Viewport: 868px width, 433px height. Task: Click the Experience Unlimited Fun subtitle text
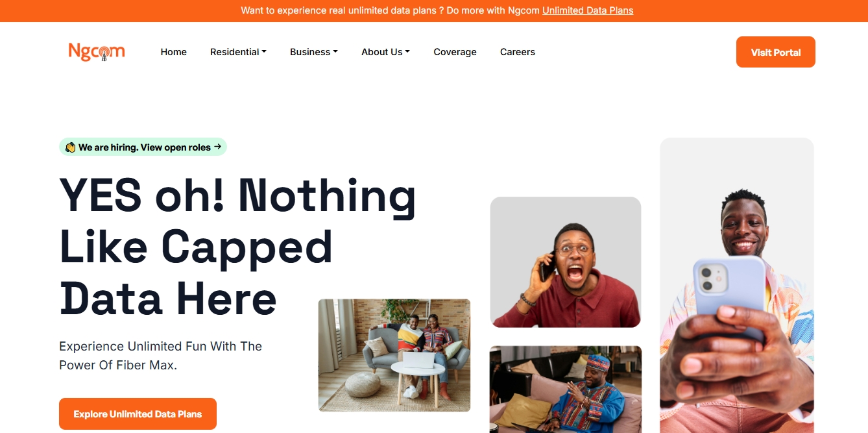160,356
